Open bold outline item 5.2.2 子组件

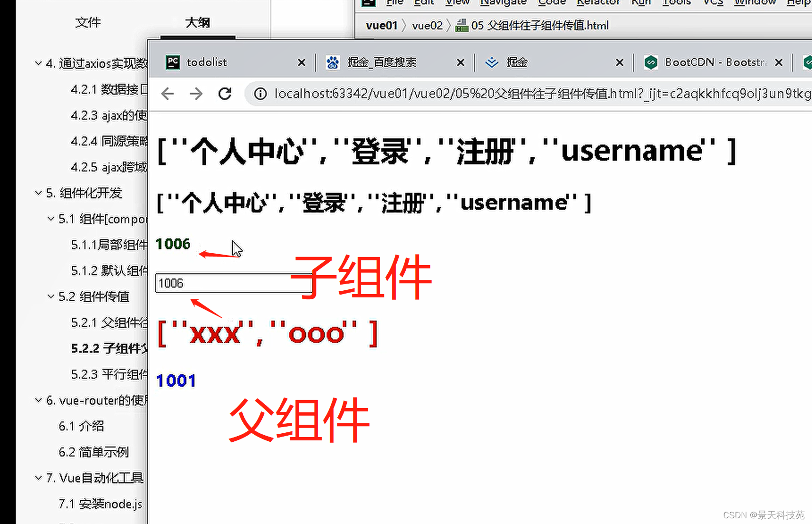pos(109,348)
